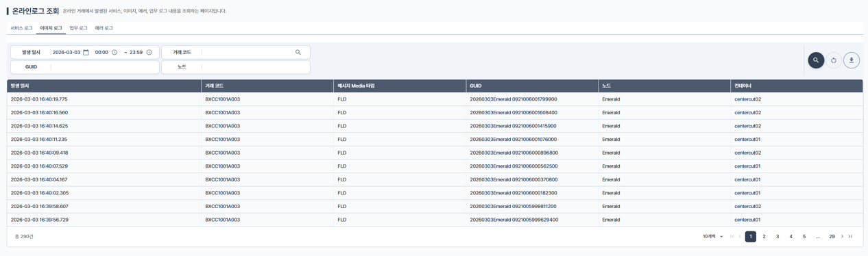Click the 총 290건 total count text

(x=24, y=237)
